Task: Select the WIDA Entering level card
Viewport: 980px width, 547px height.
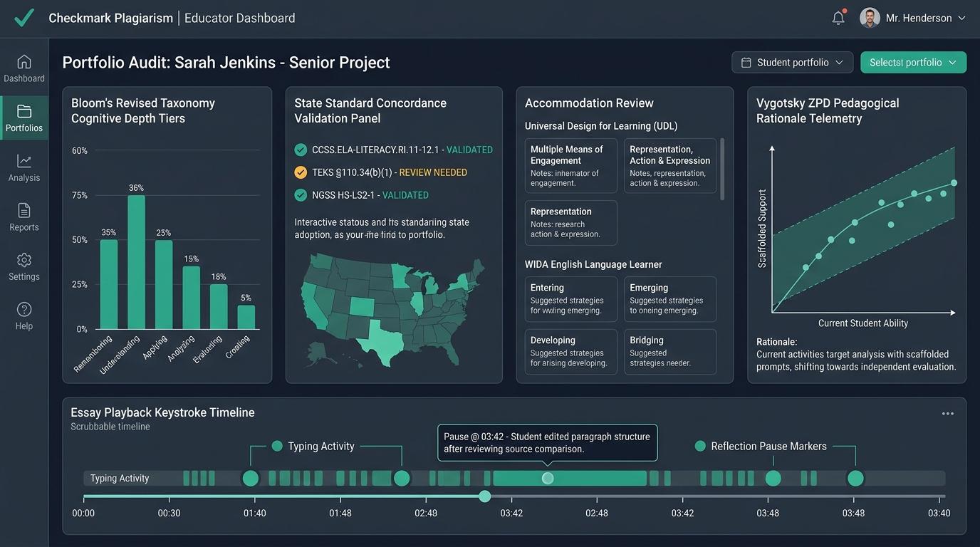Action: [571, 299]
